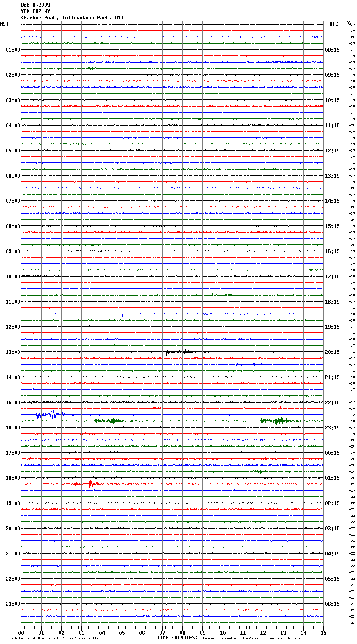
Task: Click the 19:00 MST hour label
Action: 13,503
